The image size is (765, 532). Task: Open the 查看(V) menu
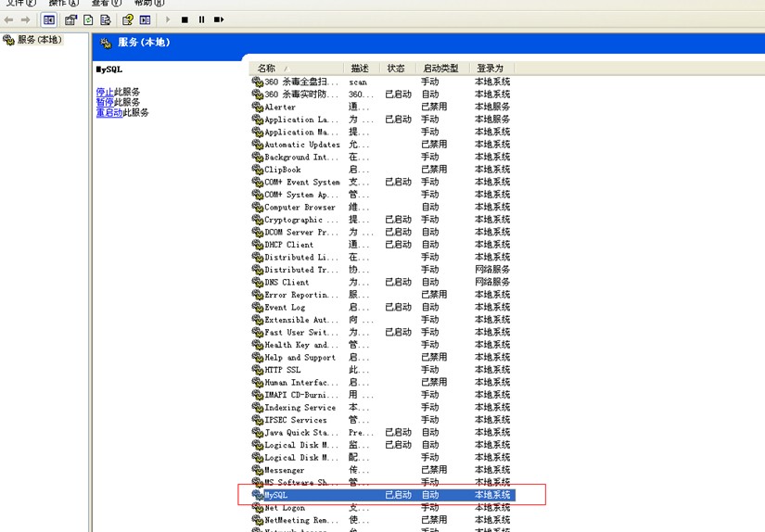[107, 3]
